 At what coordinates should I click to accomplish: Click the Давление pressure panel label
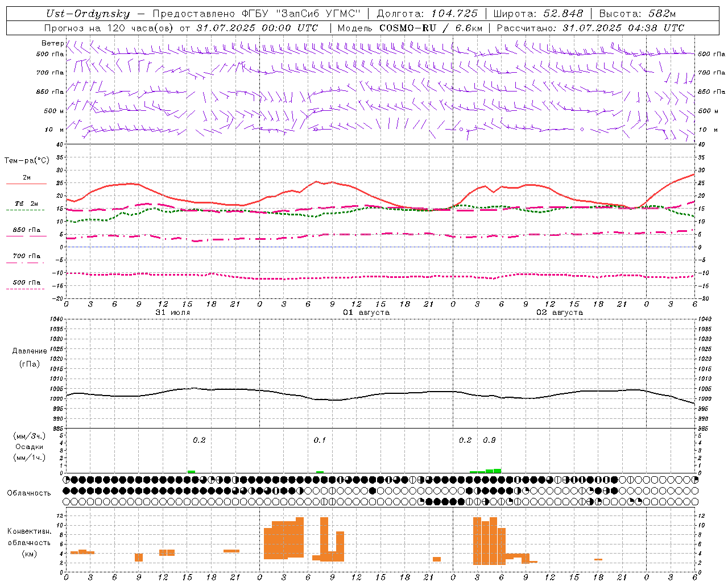(30, 351)
